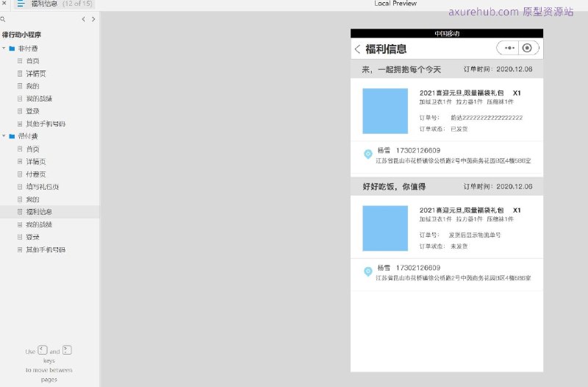
Task: Open 登录 page under 非付费 folder
Action: coord(32,111)
